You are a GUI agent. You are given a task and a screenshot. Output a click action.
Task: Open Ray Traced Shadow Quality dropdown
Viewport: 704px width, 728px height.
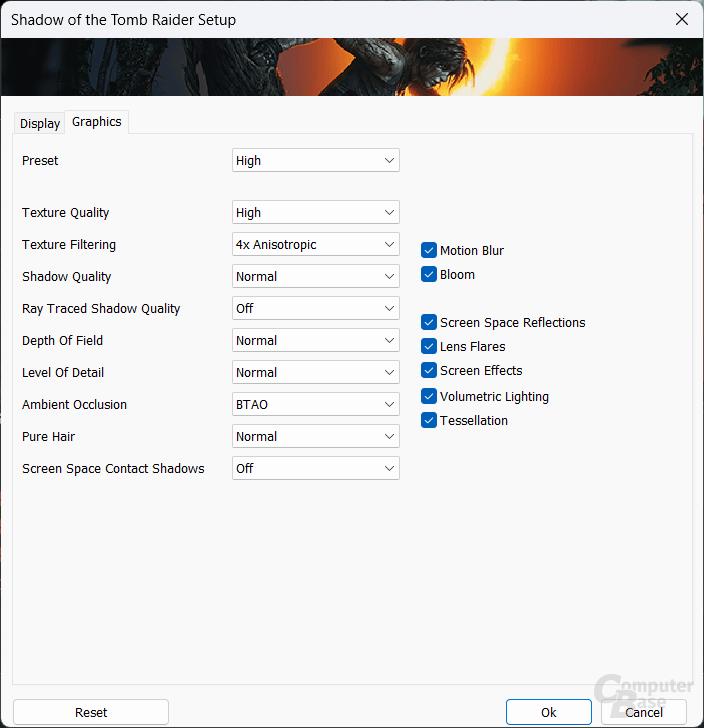(315, 308)
